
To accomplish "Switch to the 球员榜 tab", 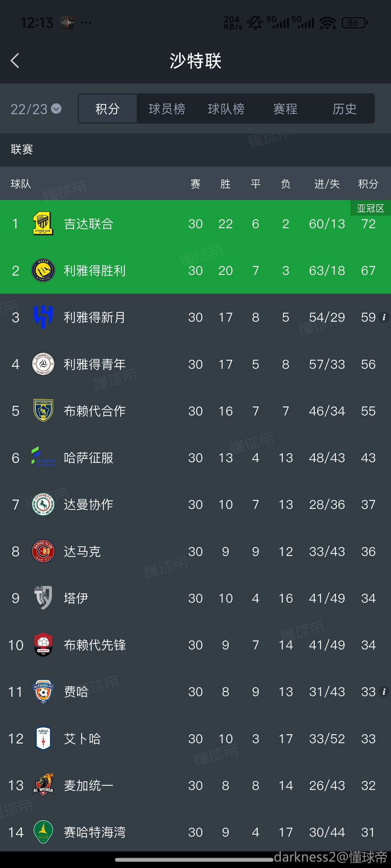I will 167,109.
